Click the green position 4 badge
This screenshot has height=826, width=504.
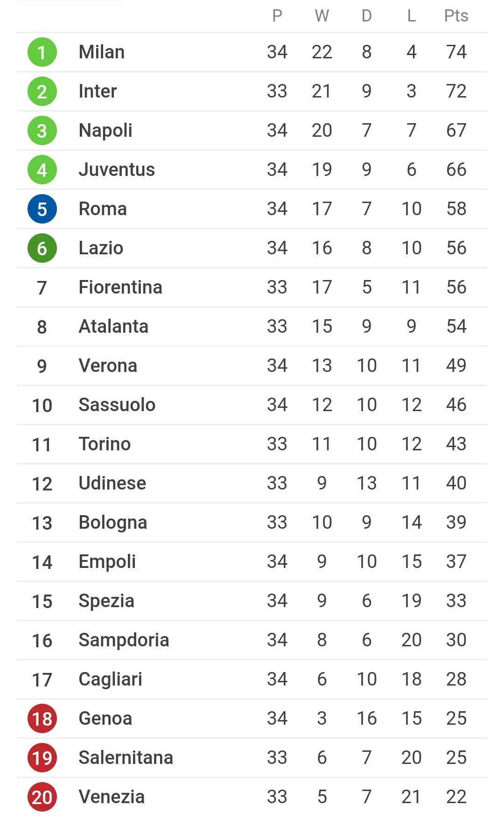click(42, 170)
